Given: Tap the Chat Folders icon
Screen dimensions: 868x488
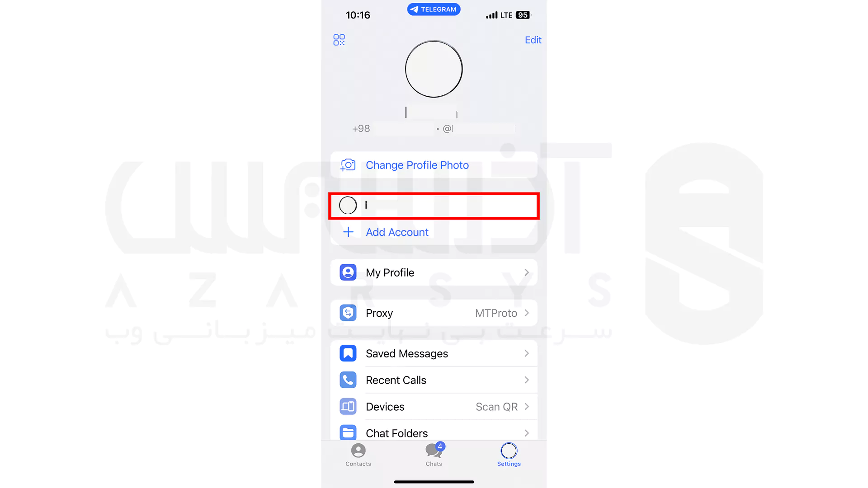Looking at the screenshot, I should tap(348, 433).
